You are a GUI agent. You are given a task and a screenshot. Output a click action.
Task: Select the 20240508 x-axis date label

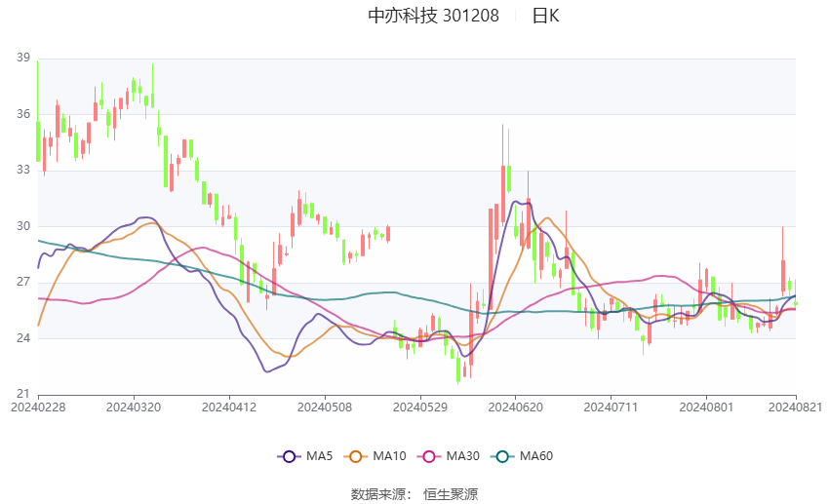point(325,407)
